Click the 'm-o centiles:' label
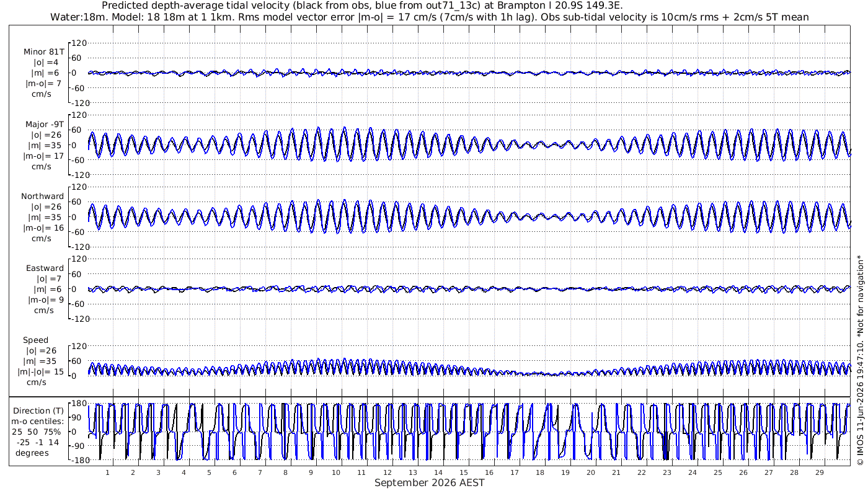The height and width of the screenshot is (496, 868). click(x=37, y=421)
